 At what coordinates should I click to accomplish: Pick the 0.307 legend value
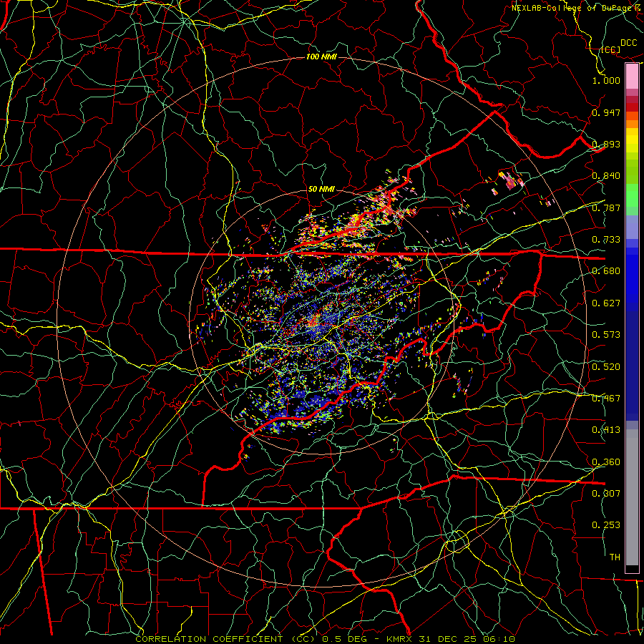[x=606, y=494]
